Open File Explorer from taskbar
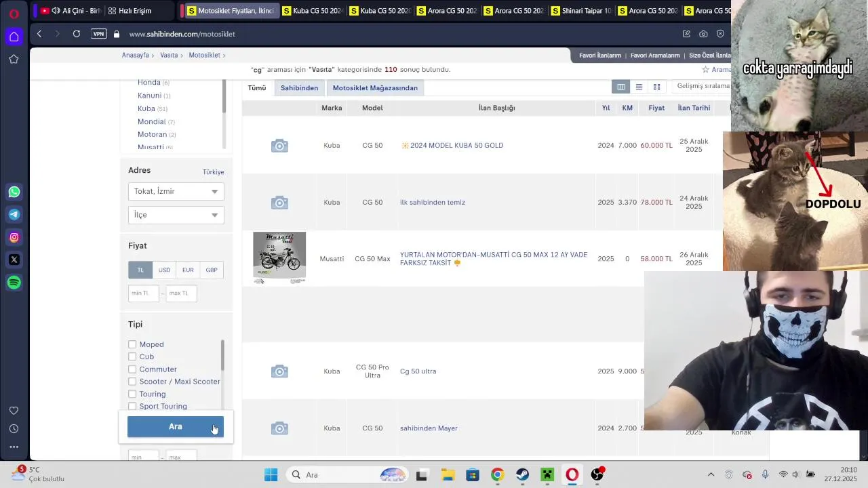This screenshot has width=868, height=488. click(x=447, y=474)
